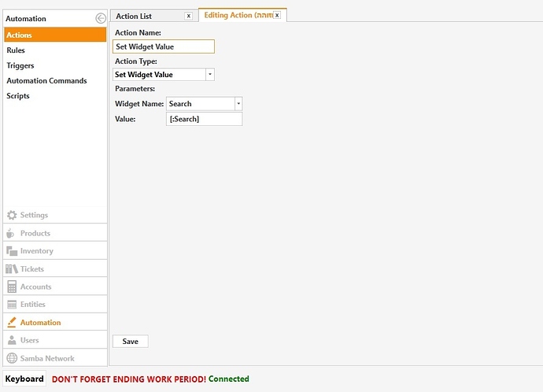Open Samba Network globe icon
Viewport: 543px width, 392px height.
click(12, 358)
